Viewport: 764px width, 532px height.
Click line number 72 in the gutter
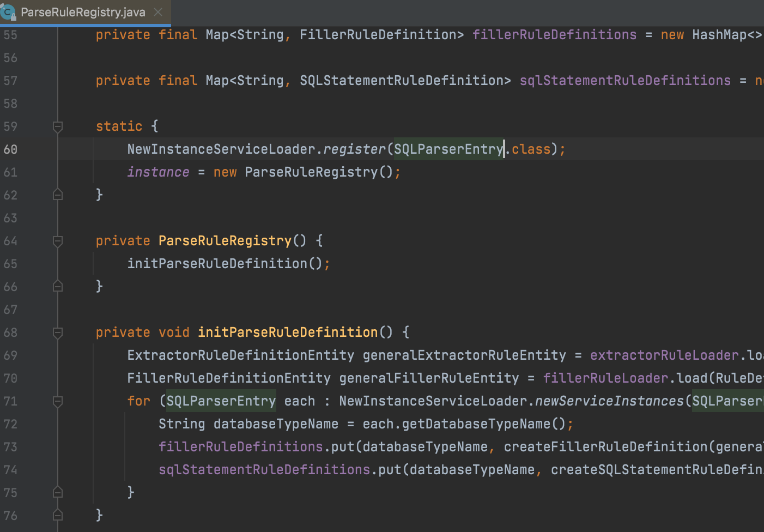[10, 424]
